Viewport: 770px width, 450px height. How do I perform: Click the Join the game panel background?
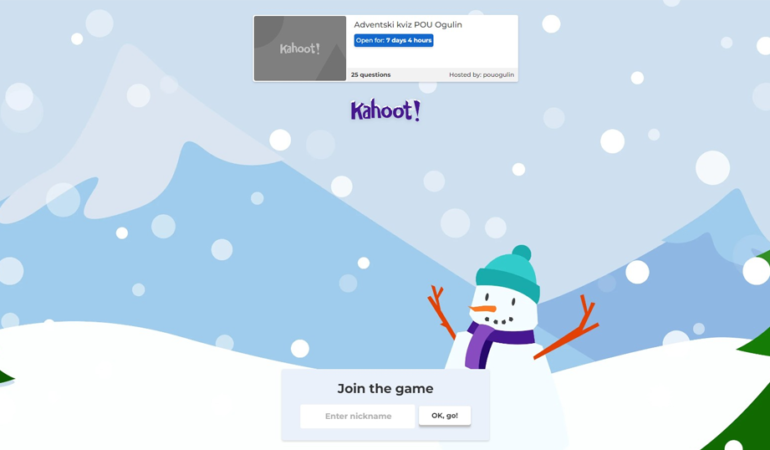385,405
